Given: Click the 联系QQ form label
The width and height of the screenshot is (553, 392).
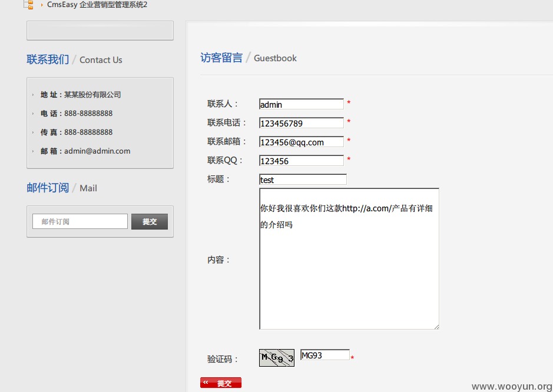Looking at the screenshot, I should [x=225, y=160].
